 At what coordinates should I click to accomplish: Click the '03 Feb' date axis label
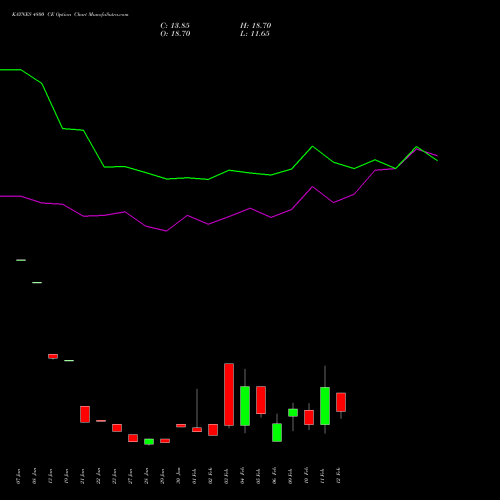point(226,476)
